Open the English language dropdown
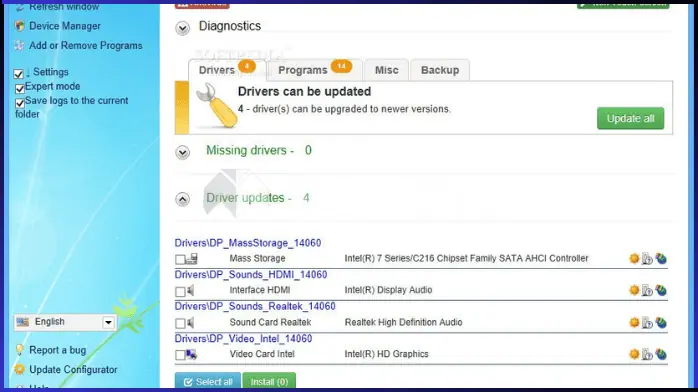 point(65,322)
